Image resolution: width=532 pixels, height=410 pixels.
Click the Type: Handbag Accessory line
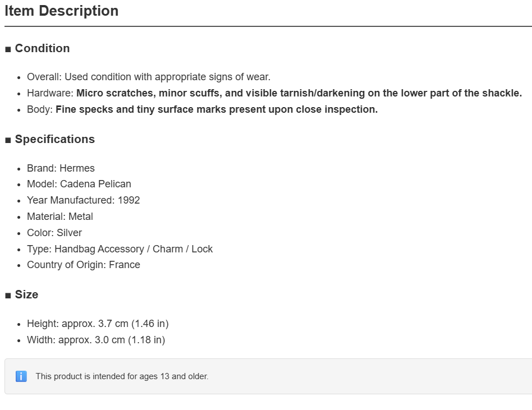pos(120,249)
